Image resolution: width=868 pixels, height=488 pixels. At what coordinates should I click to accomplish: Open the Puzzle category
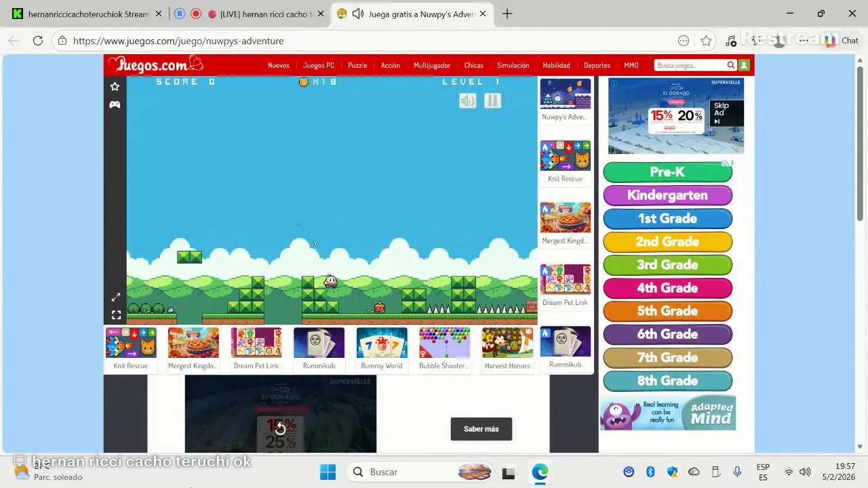(x=357, y=65)
